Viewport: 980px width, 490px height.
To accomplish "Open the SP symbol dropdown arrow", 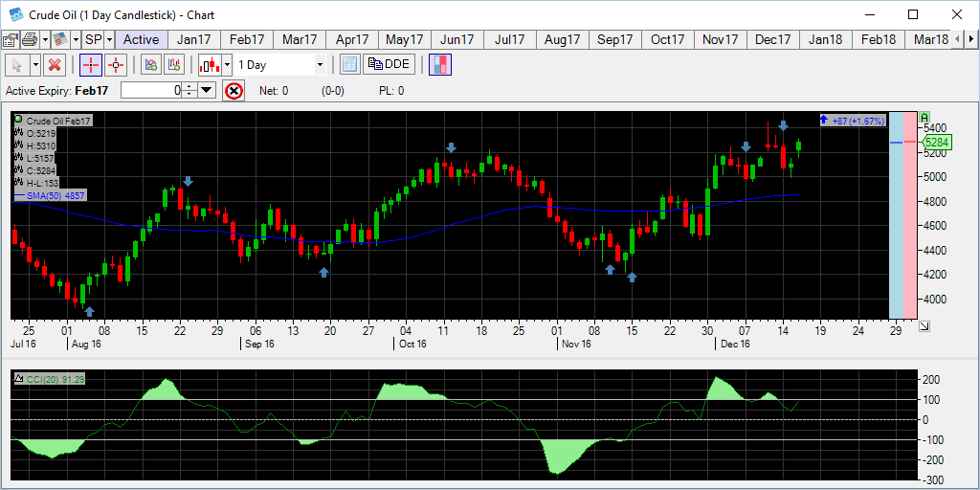I will coord(109,39).
